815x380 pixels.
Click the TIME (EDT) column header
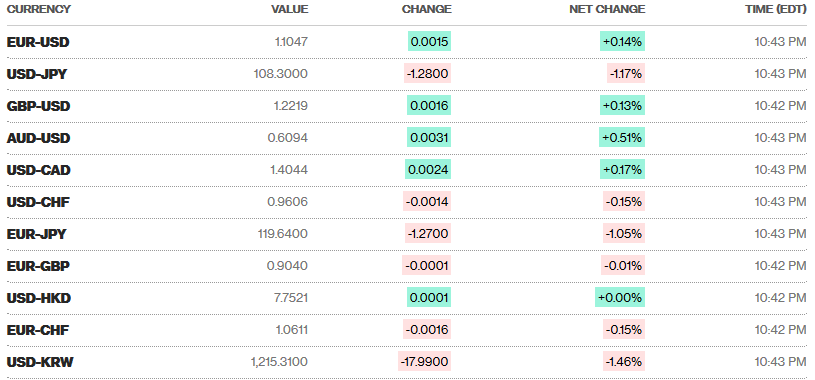point(775,9)
